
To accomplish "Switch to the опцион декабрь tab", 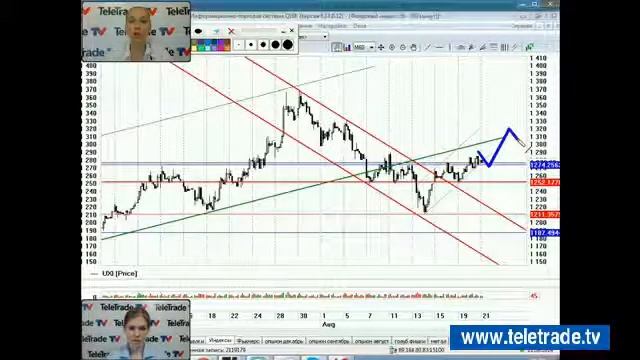I will tap(284, 341).
